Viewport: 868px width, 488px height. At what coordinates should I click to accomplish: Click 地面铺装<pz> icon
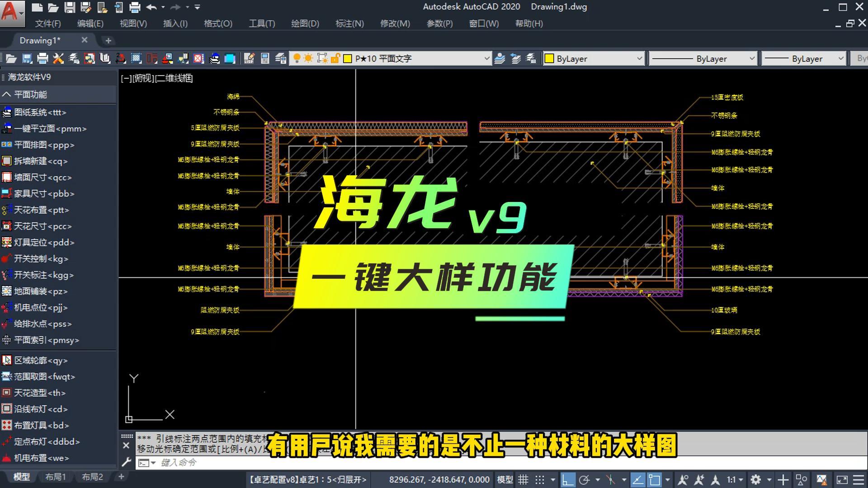tap(7, 291)
